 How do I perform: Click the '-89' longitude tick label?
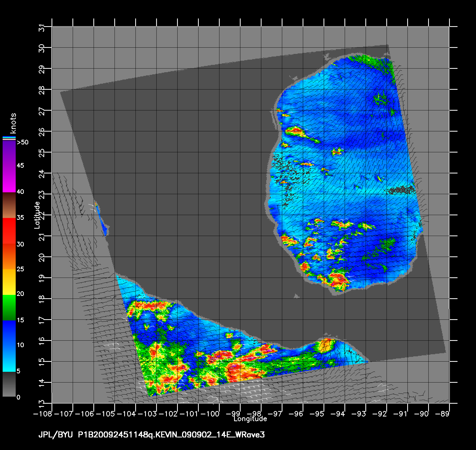(x=443, y=414)
